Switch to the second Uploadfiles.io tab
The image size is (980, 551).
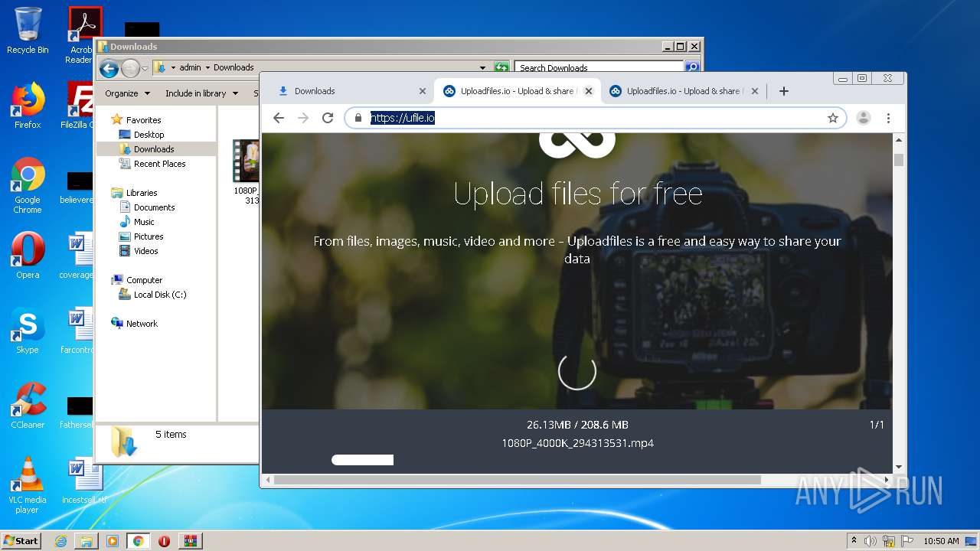pos(683,91)
